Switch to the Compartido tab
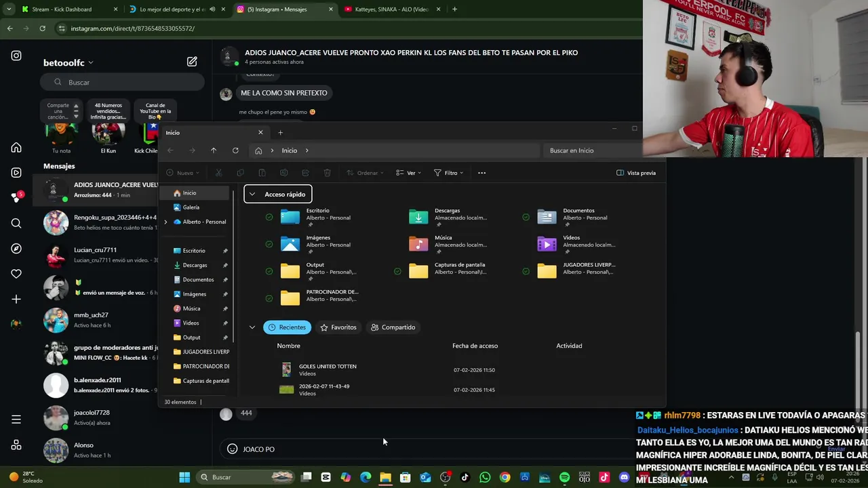The width and height of the screenshot is (868, 488). point(393,327)
